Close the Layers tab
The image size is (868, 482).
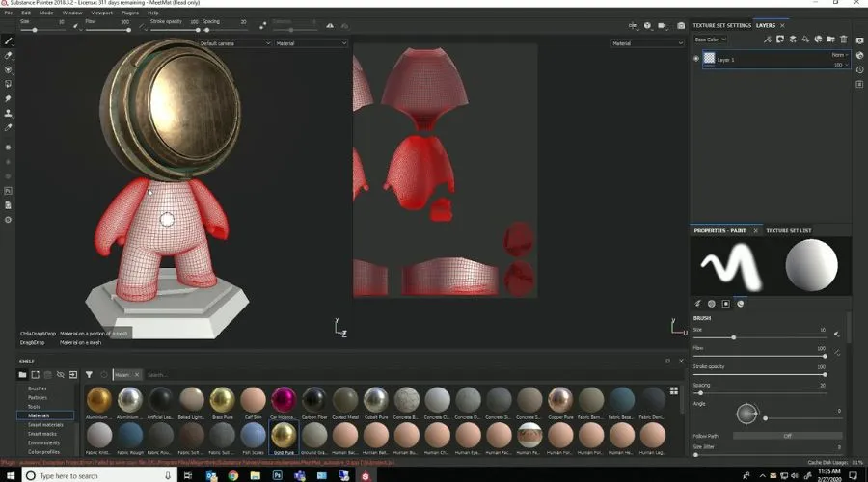pyautogui.click(x=782, y=25)
